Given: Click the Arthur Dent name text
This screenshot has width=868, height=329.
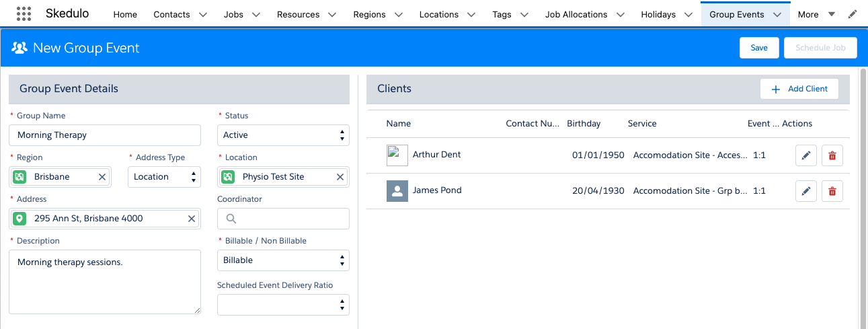Looking at the screenshot, I should pos(436,155).
